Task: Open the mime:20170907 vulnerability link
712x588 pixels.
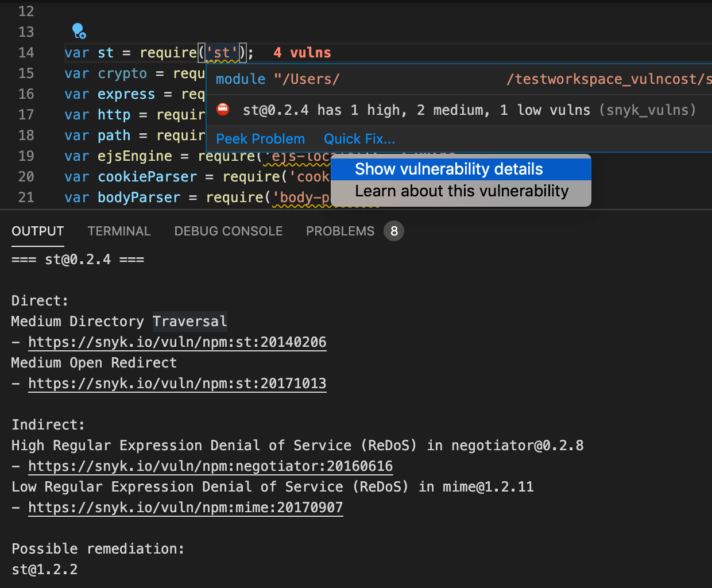Action: [185, 508]
